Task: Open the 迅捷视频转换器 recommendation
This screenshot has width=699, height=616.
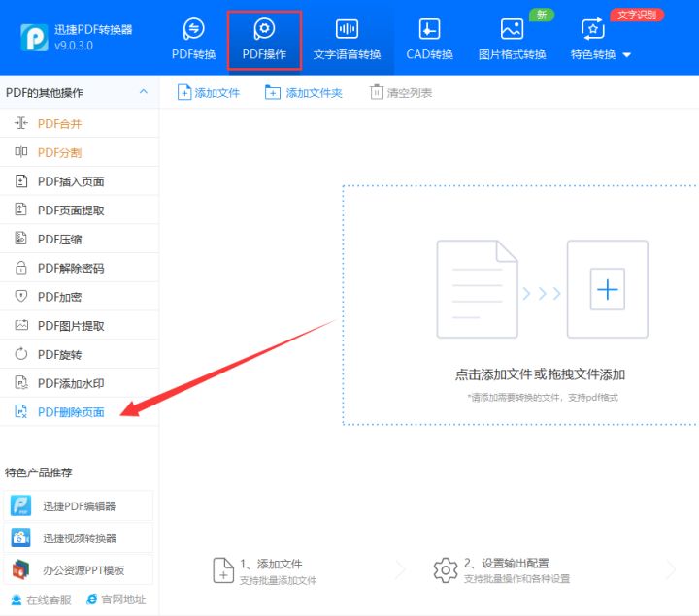Action: pos(79,537)
